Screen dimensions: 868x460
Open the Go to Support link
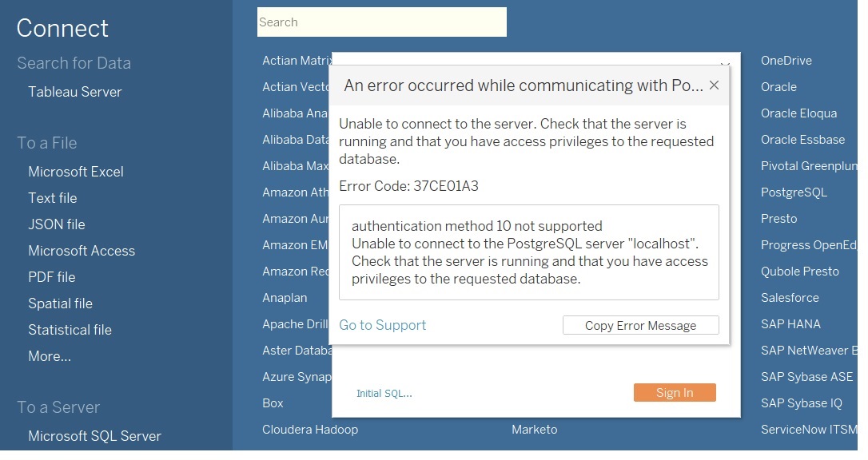click(x=382, y=325)
